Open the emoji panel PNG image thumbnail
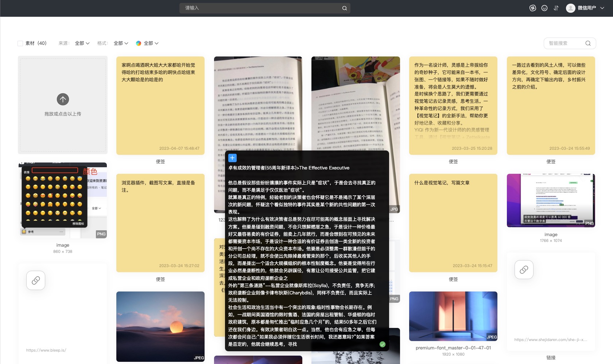The width and height of the screenshot is (613, 364). point(63,200)
